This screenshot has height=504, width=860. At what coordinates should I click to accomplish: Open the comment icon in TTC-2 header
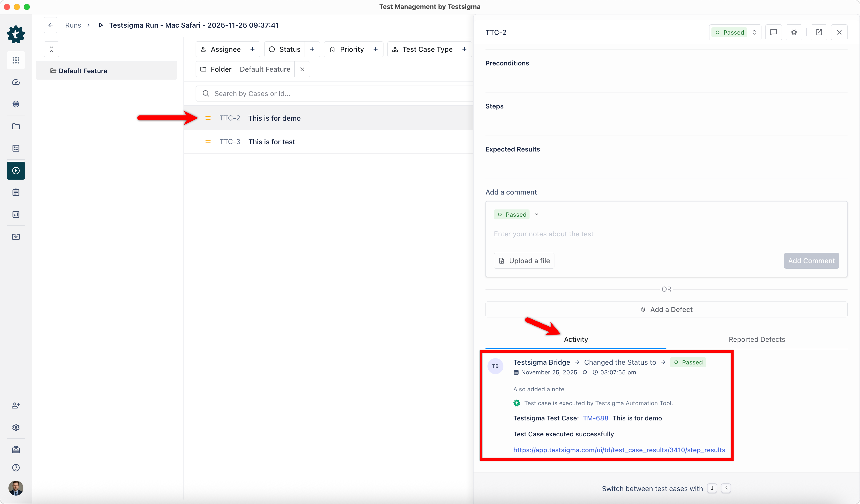773,32
